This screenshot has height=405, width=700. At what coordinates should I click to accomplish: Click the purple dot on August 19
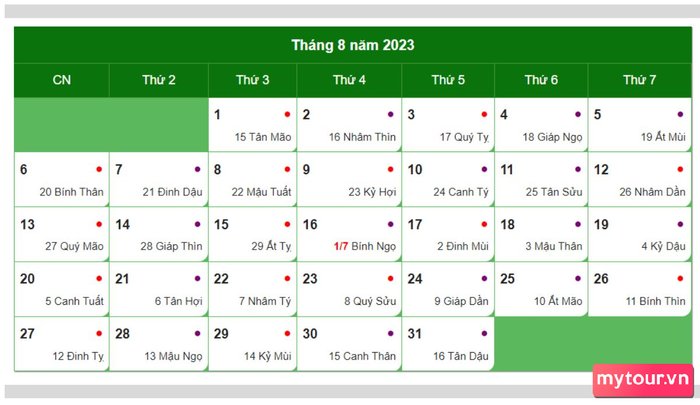click(x=680, y=224)
